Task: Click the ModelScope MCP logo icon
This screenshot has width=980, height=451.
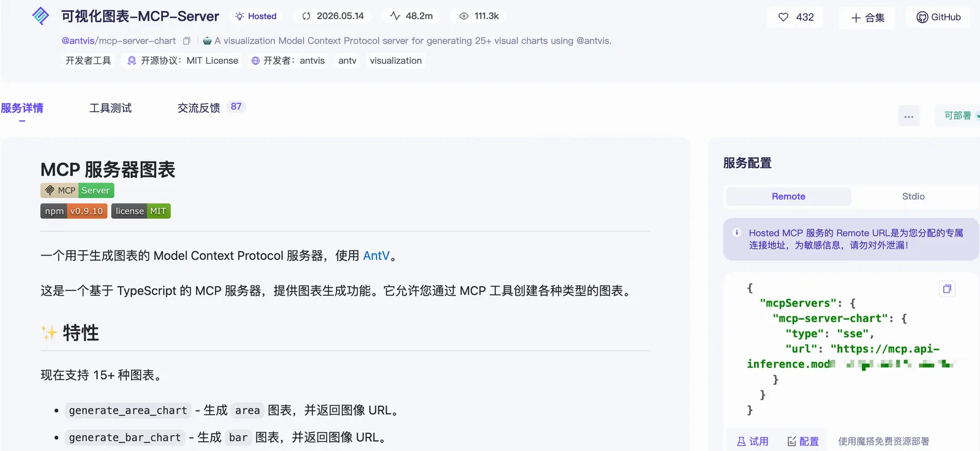Action: coord(40,16)
